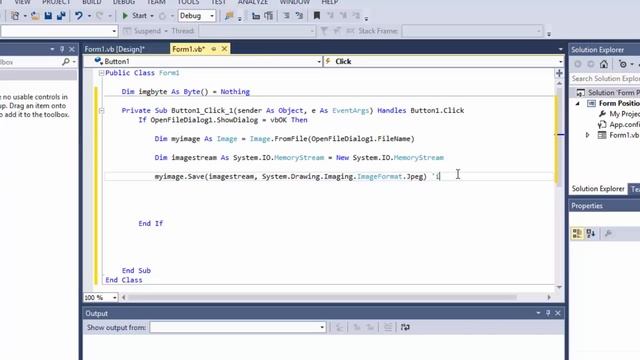Click the Save All icon
This screenshot has height=360, width=640.
tap(61, 16)
